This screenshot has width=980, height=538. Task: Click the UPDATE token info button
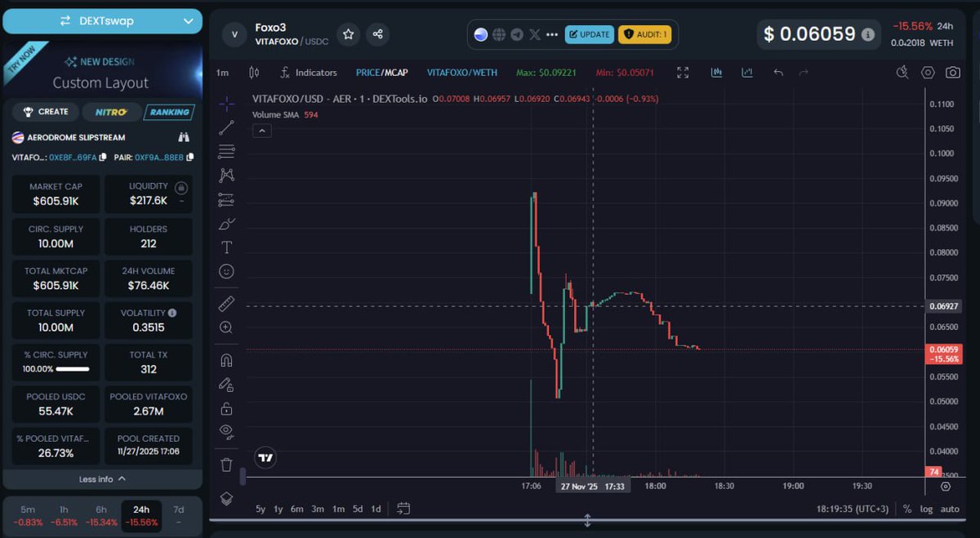tap(589, 34)
